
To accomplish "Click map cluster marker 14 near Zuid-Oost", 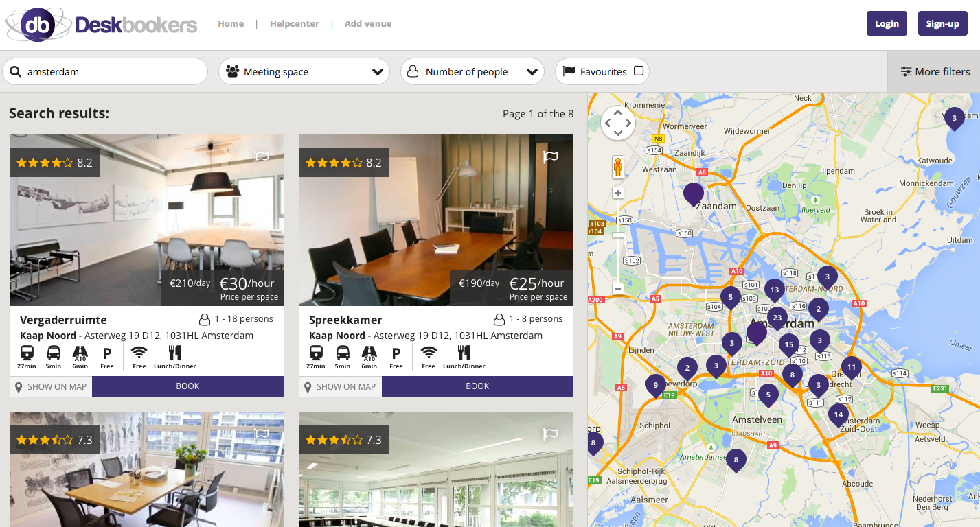I will pos(838,414).
